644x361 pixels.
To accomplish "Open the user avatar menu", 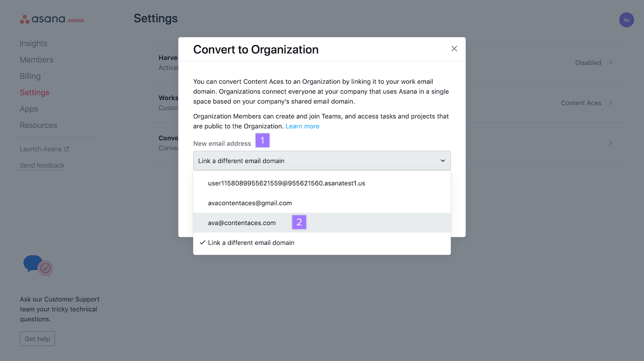I will 626,20.
